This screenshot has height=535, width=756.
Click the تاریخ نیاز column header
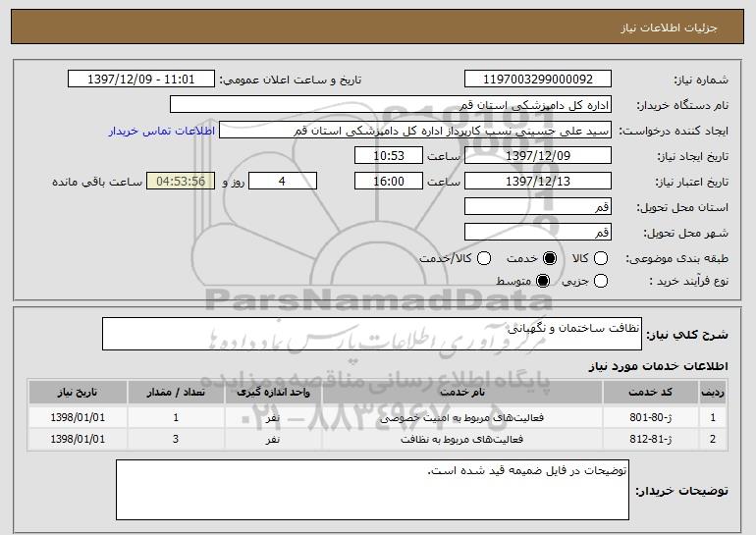78,392
